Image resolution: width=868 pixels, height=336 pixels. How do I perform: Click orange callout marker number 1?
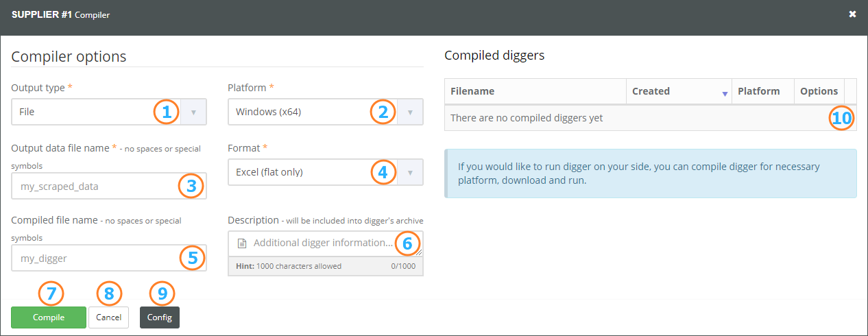tap(166, 112)
